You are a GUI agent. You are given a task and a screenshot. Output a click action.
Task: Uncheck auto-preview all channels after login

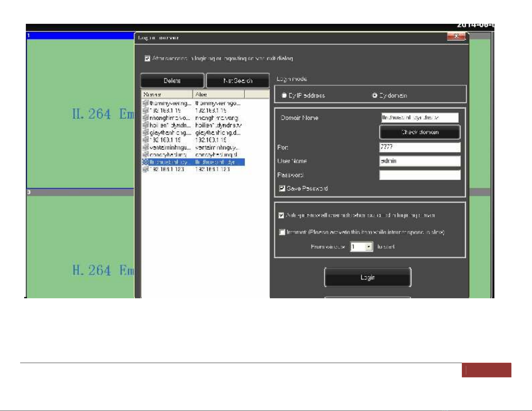tap(281, 215)
